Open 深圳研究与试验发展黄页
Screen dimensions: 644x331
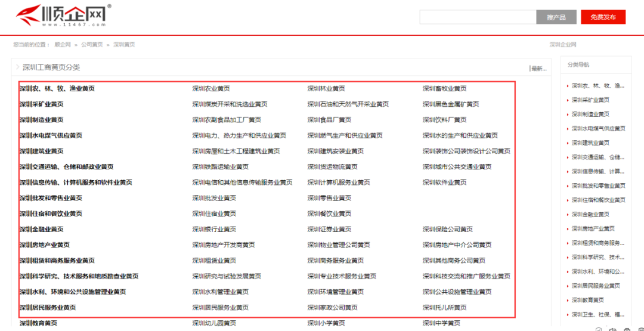227,276
